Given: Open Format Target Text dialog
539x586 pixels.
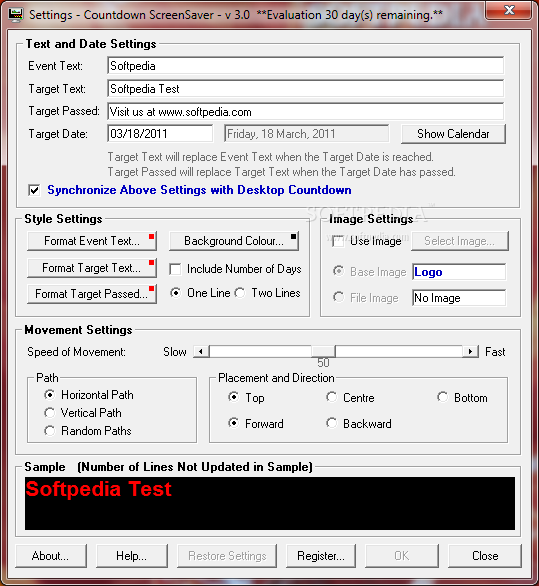Looking at the screenshot, I should [92, 268].
